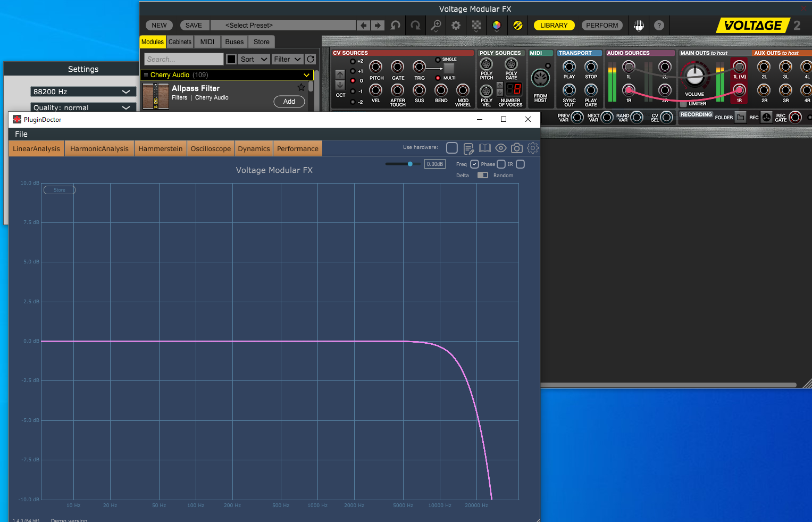Click the yellow striped cable icon
This screenshot has height=522, width=812.
pyautogui.click(x=517, y=25)
